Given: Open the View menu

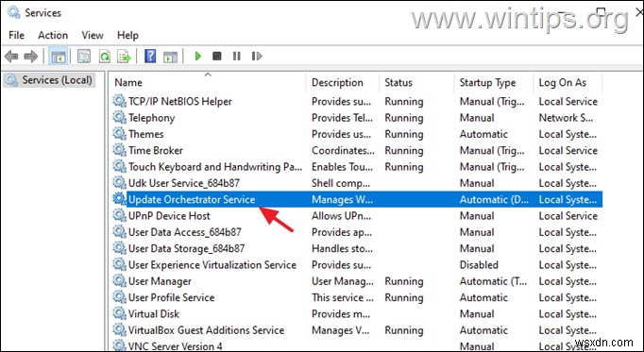Looking at the screenshot, I should click(93, 35).
